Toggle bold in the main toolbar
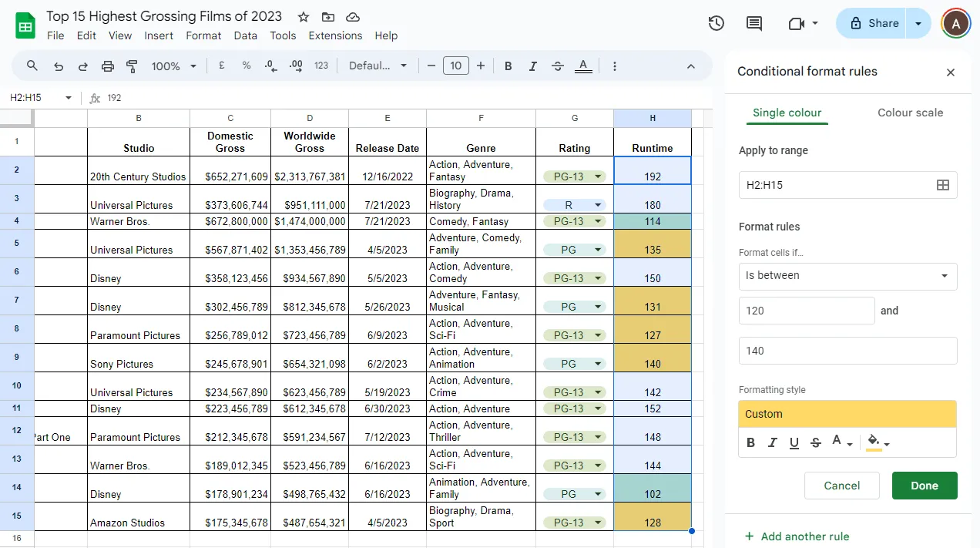This screenshot has height=548, width=980. point(508,66)
